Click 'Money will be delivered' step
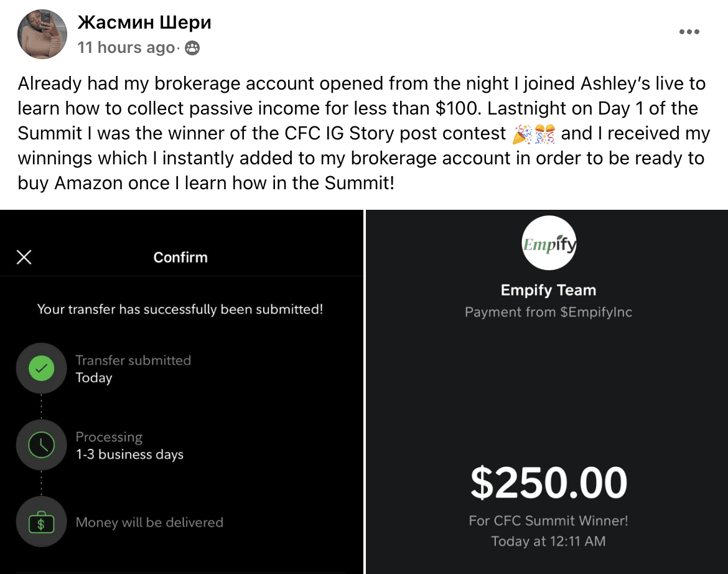Viewport: 728px width, 574px height. pos(149,522)
